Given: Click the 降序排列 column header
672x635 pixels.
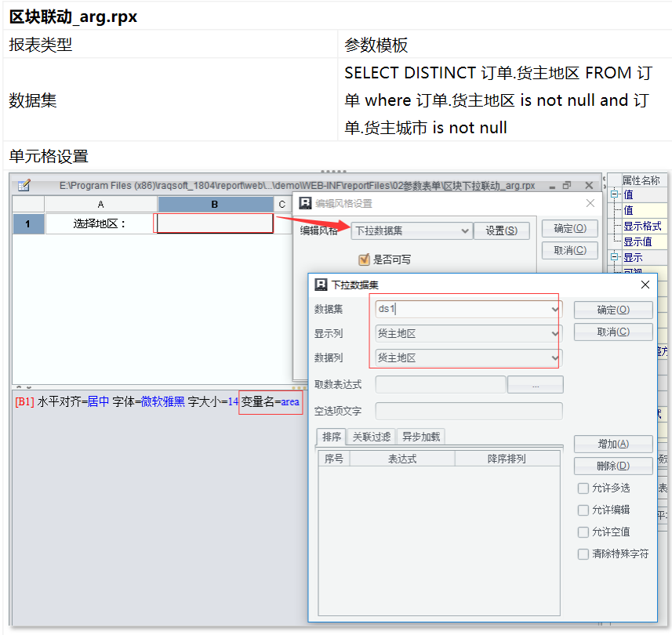Looking at the screenshot, I should pos(507,459).
